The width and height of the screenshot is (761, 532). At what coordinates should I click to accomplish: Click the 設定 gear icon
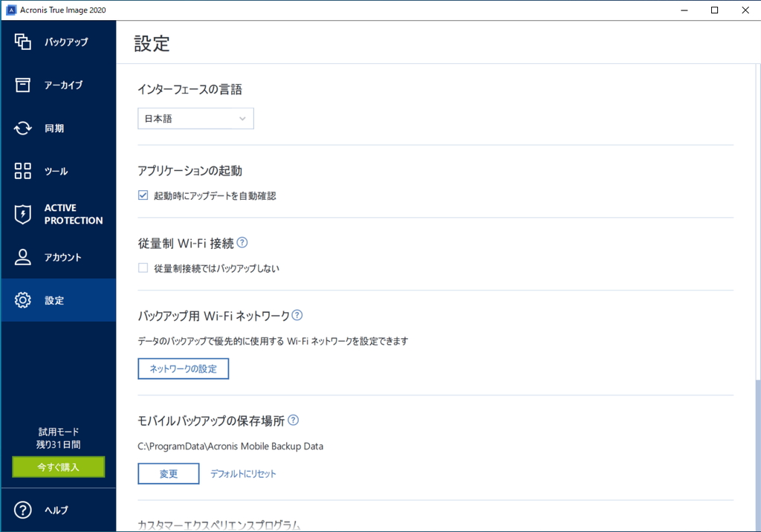click(x=23, y=299)
